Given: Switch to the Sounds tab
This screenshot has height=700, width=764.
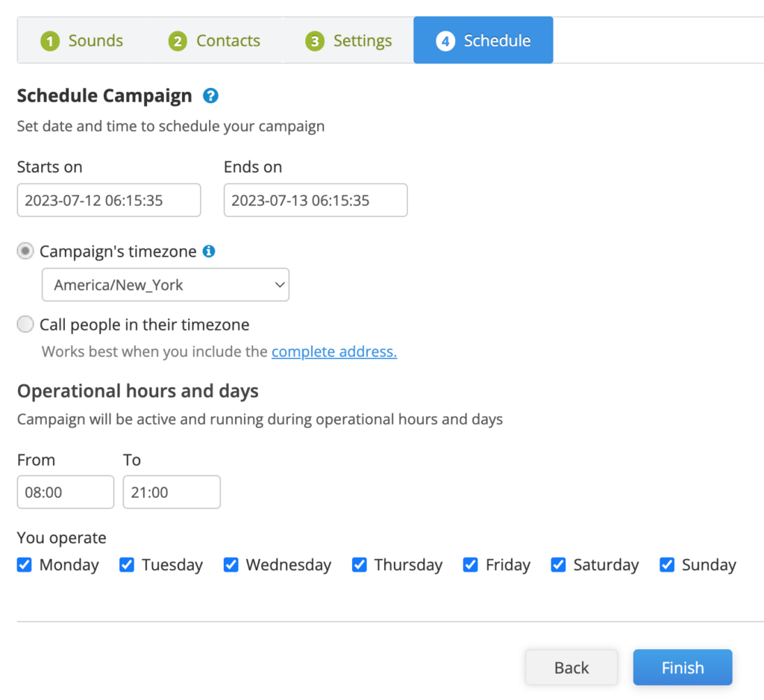Looking at the screenshot, I should [82, 40].
